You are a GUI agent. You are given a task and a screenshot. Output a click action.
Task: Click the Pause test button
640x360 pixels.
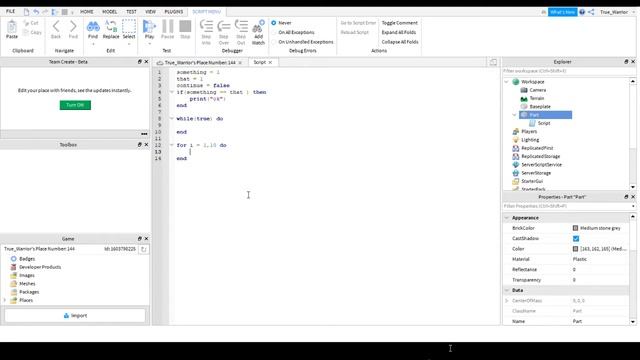167,27
